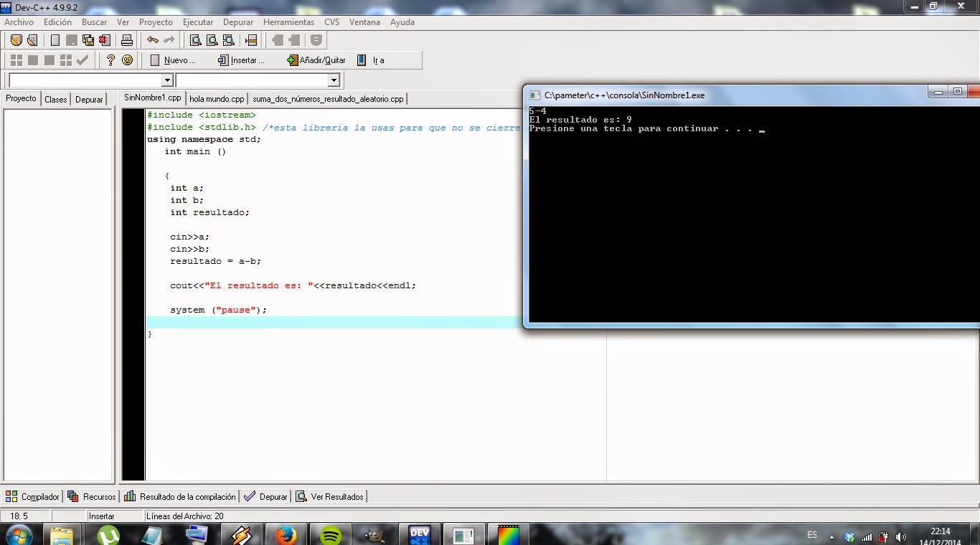The width and height of the screenshot is (980, 545).
Task: Click the Undo arrow icon
Action: click(152, 40)
